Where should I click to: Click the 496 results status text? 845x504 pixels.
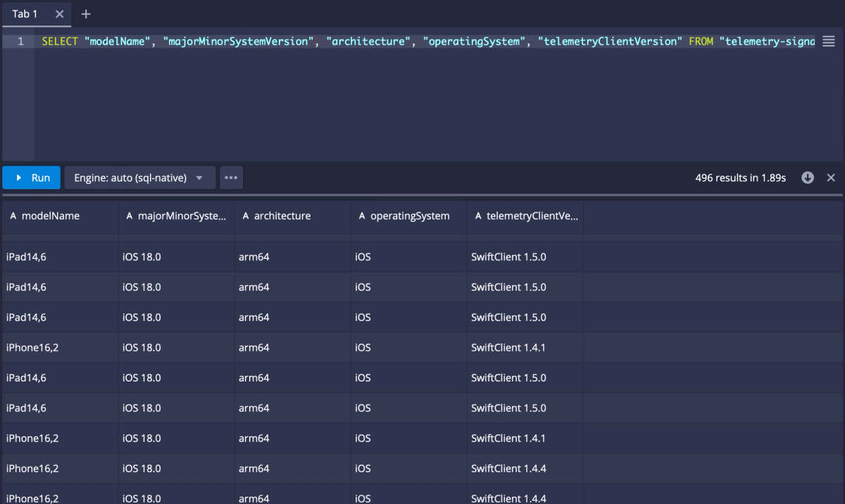(x=740, y=178)
